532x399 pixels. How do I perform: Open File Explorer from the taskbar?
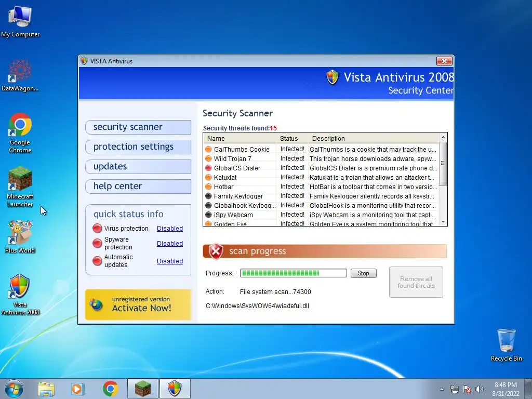(46, 389)
